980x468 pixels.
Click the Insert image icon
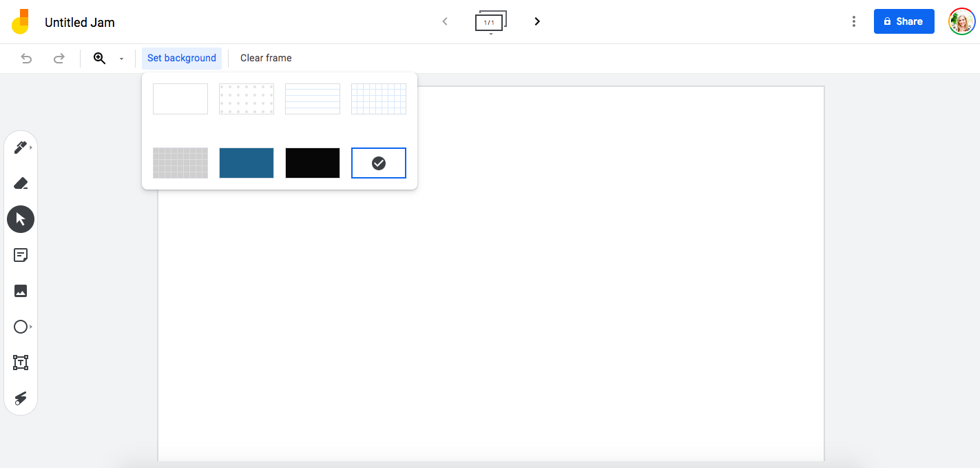pyautogui.click(x=21, y=291)
